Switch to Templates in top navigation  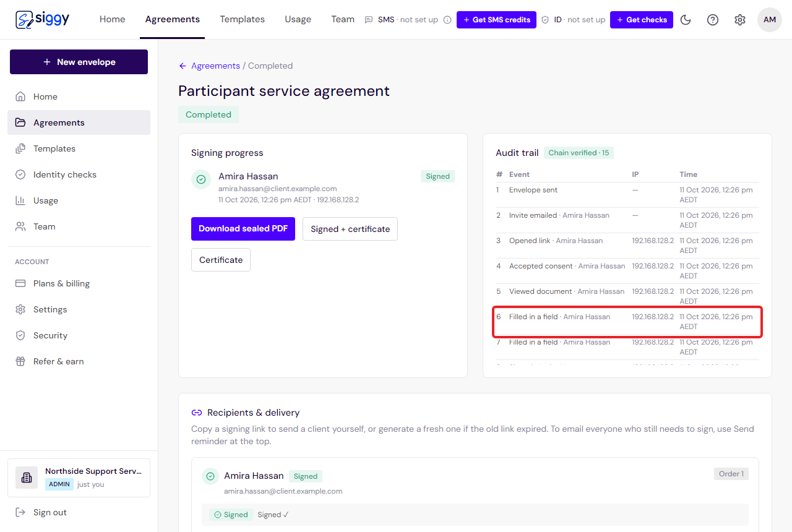point(242,19)
